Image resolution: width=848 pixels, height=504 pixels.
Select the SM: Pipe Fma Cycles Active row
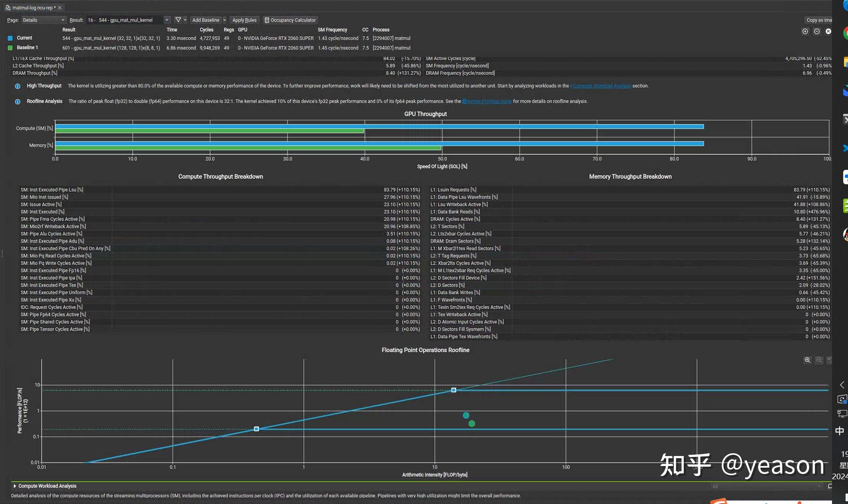point(221,219)
